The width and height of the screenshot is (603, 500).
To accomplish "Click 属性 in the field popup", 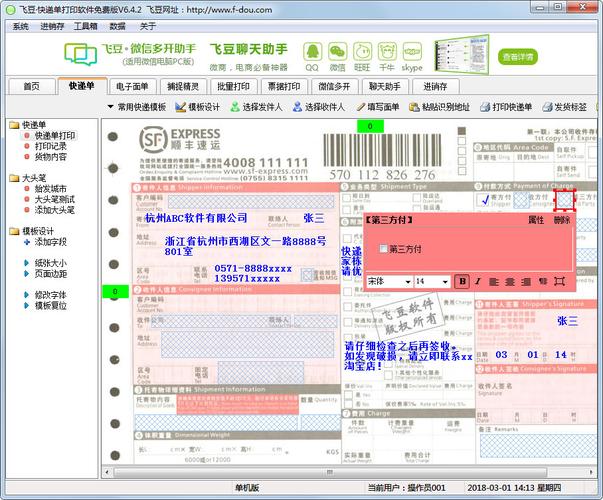I will click(x=536, y=220).
